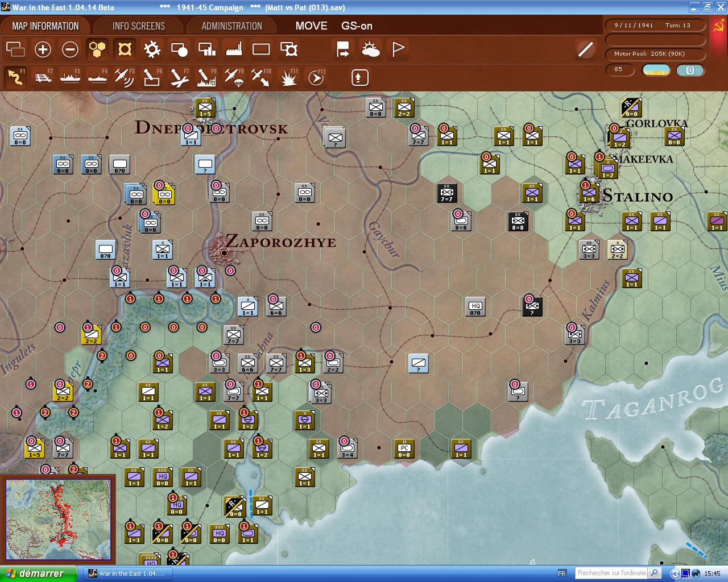728x582 pixels.
Task: Click the rectangle-with-bars icon in the toolbar
Action: pyautogui.click(x=206, y=49)
